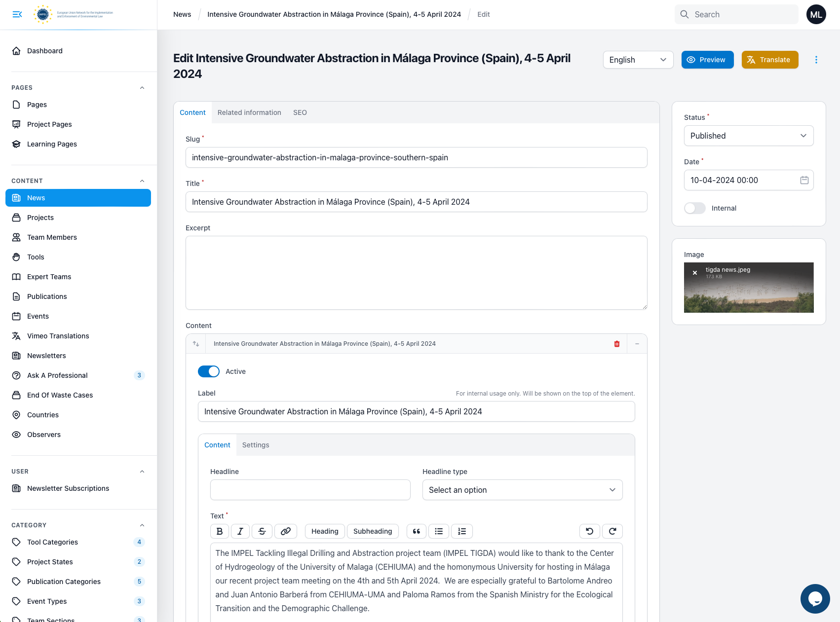The width and height of the screenshot is (840, 622).
Task: Open Learning Pages in sidebar
Action: tap(78, 144)
